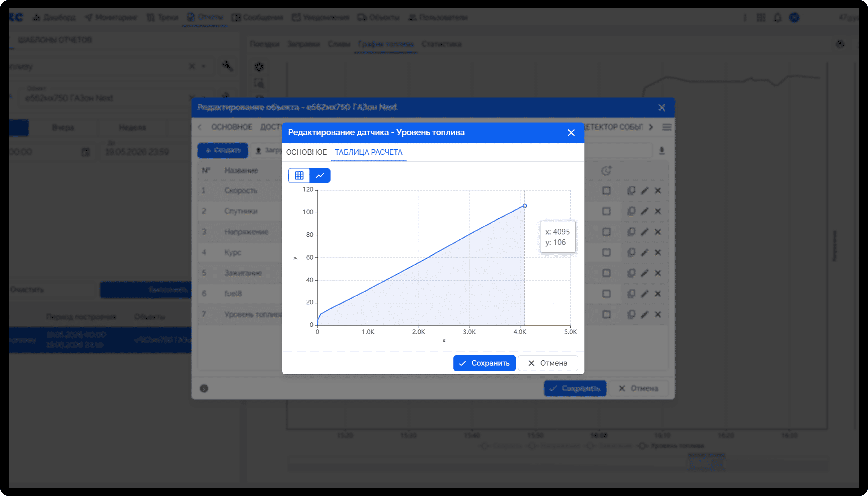Tick the checkbox in the Зажигание row

tap(606, 273)
